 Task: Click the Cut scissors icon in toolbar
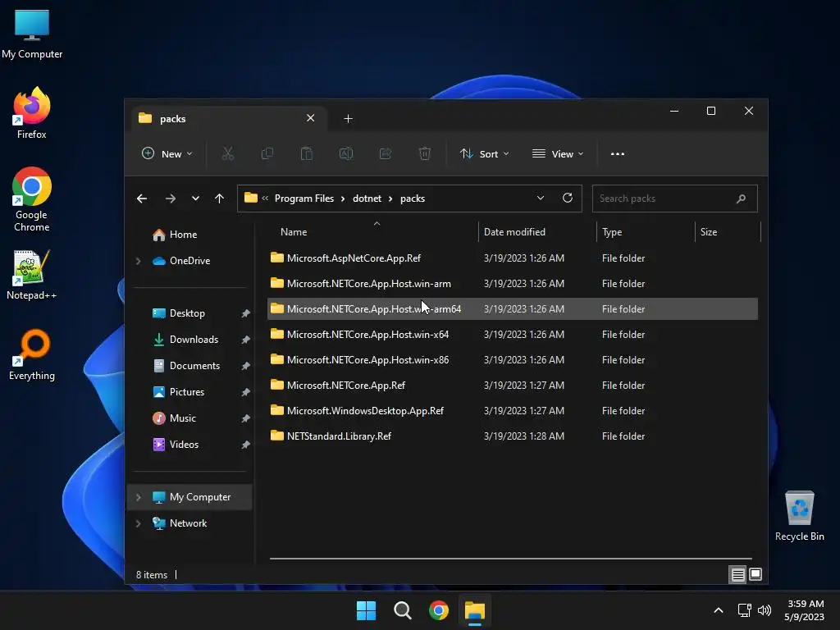(x=228, y=153)
